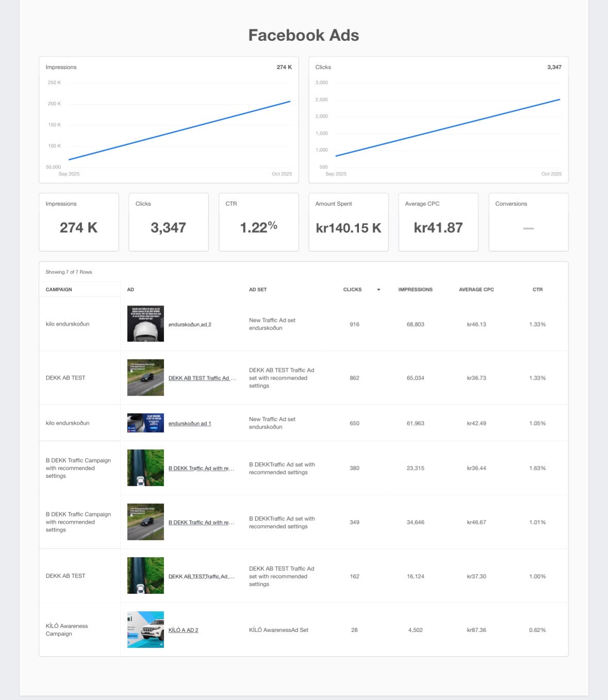Sort table by AVERAGE CPC column header
Viewport: 608px width, 700px height.
476,289
